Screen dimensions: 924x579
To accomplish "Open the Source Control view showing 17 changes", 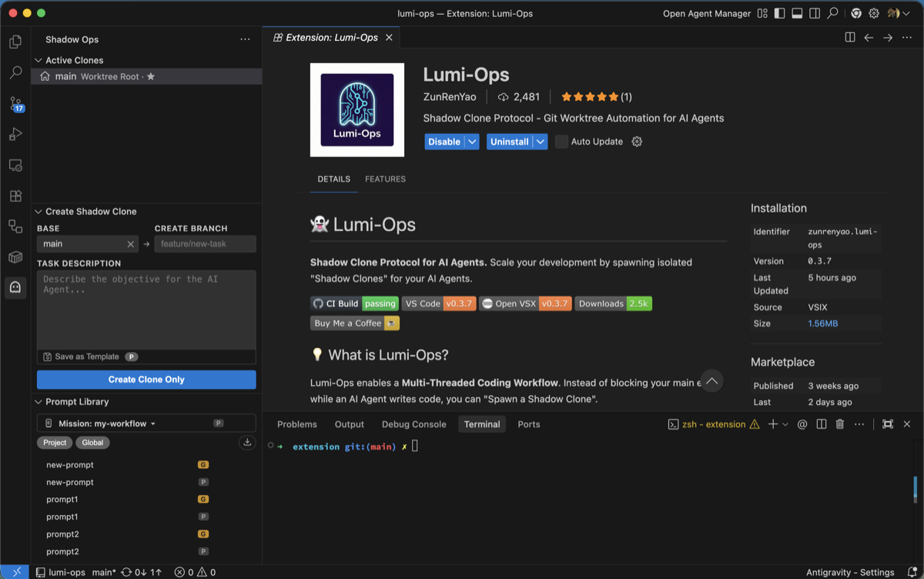I will click(15, 104).
